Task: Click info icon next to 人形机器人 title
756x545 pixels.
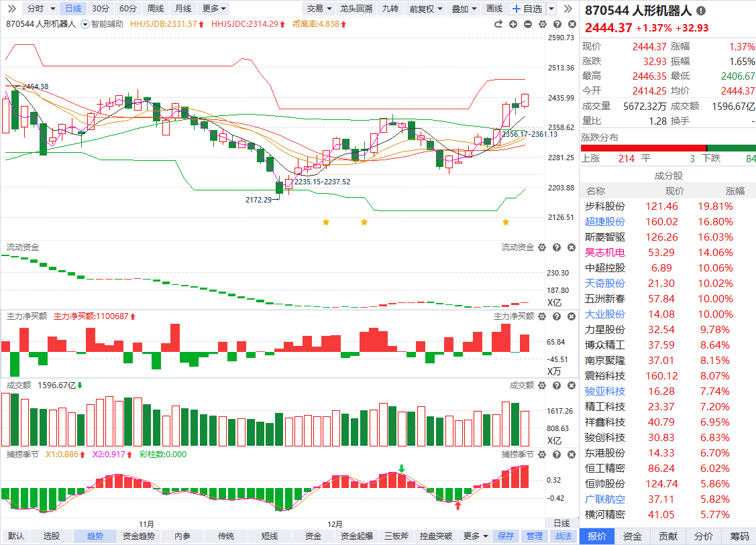Action: 701,11
